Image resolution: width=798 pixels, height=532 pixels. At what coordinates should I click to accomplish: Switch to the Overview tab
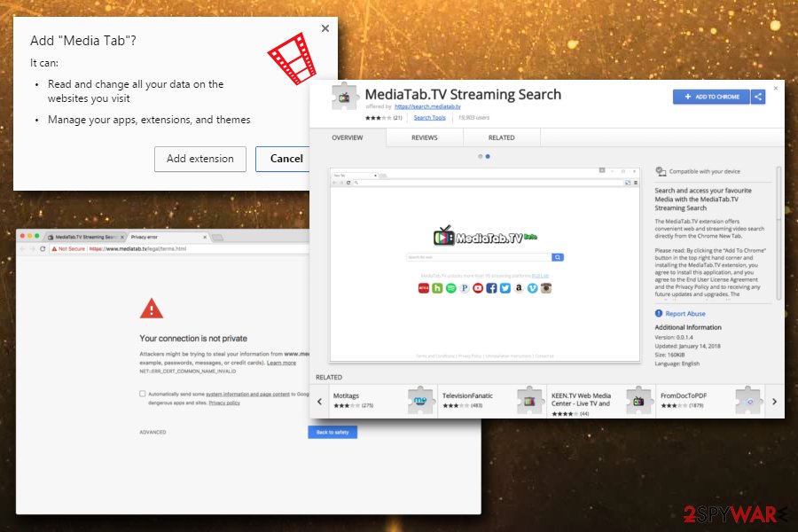[348, 137]
